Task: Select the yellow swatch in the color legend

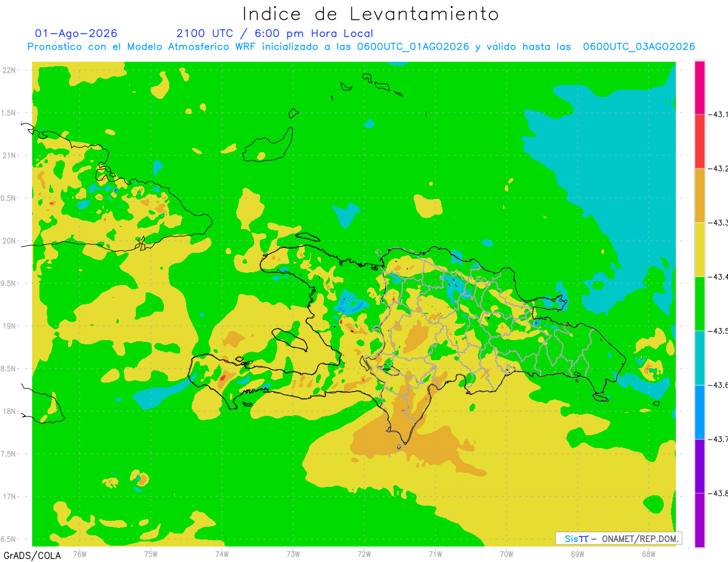Action: point(699,249)
